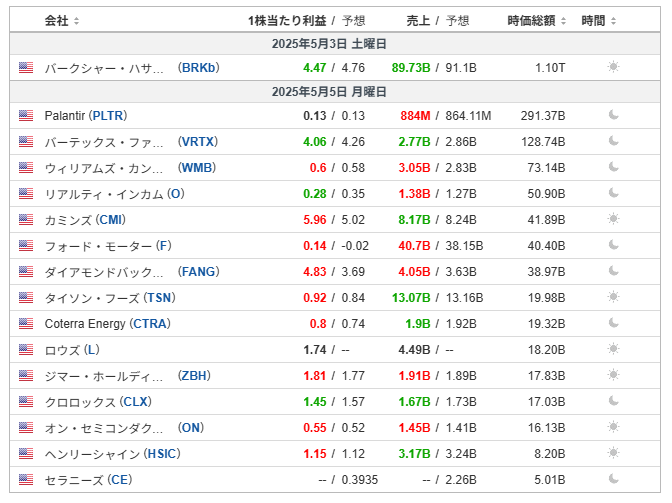Viewport: 672px width, 503px height.
Task: Sort by 時価総額 column arrows
Action: pyautogui.click(x=563, y=21)
